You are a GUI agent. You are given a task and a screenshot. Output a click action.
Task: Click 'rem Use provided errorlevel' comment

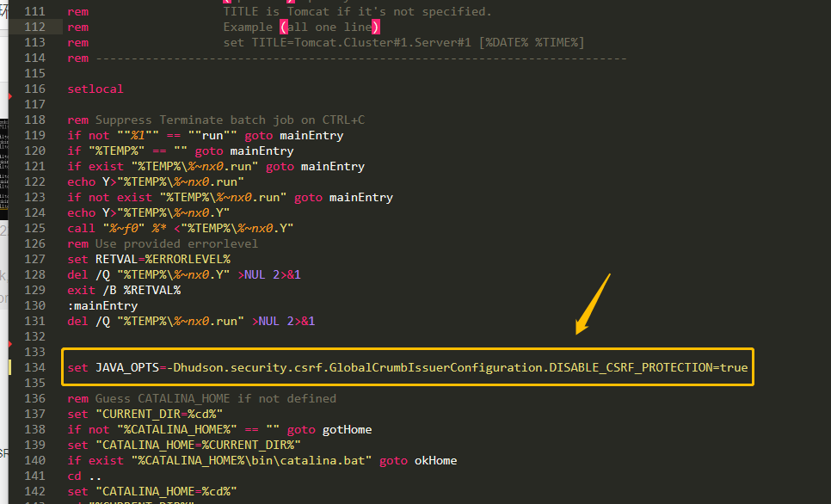point(163,243)
